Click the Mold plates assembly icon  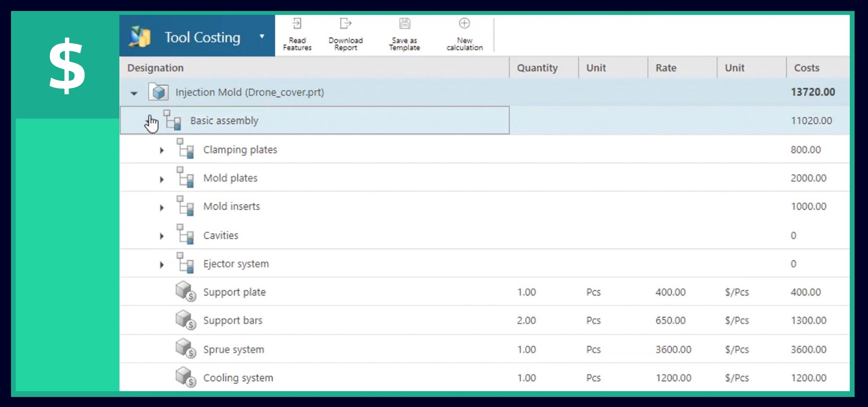pyautogui.click(x=185, y=177)
